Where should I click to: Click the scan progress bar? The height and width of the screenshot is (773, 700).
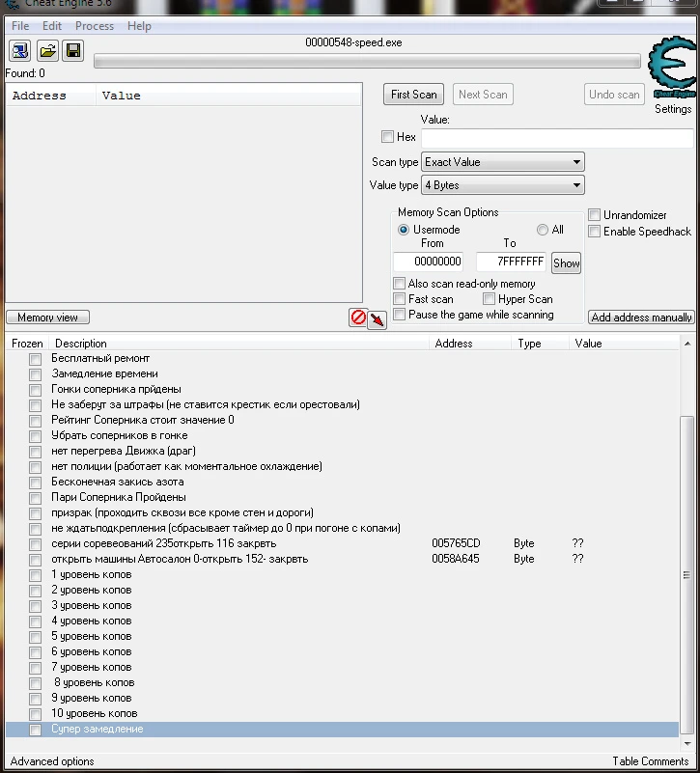[x=367, y=62]
